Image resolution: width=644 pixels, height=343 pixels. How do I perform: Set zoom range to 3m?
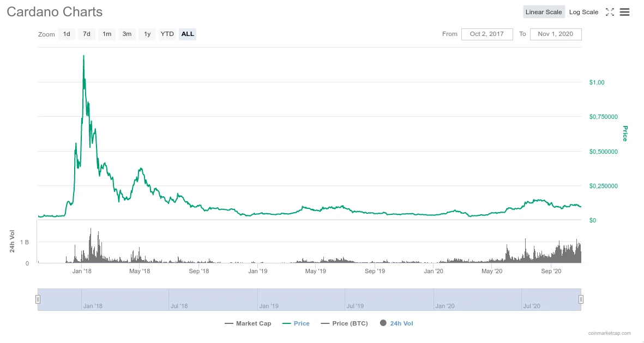[127, 34]
